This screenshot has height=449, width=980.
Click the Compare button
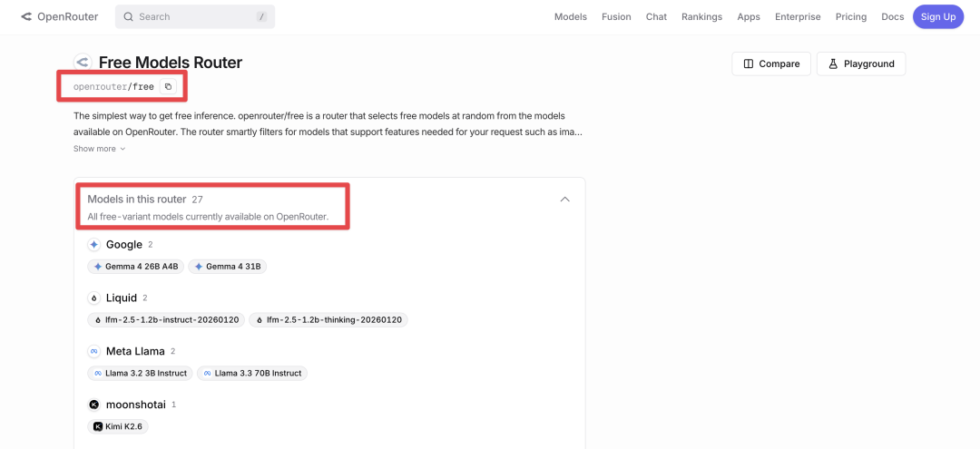tap(771, 63)
